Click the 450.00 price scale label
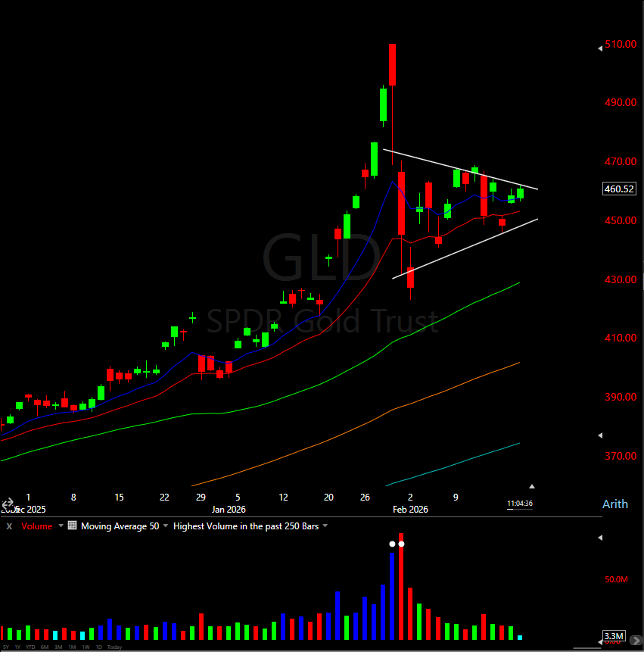Screen dimensions: 644x652 pos(621,220)
